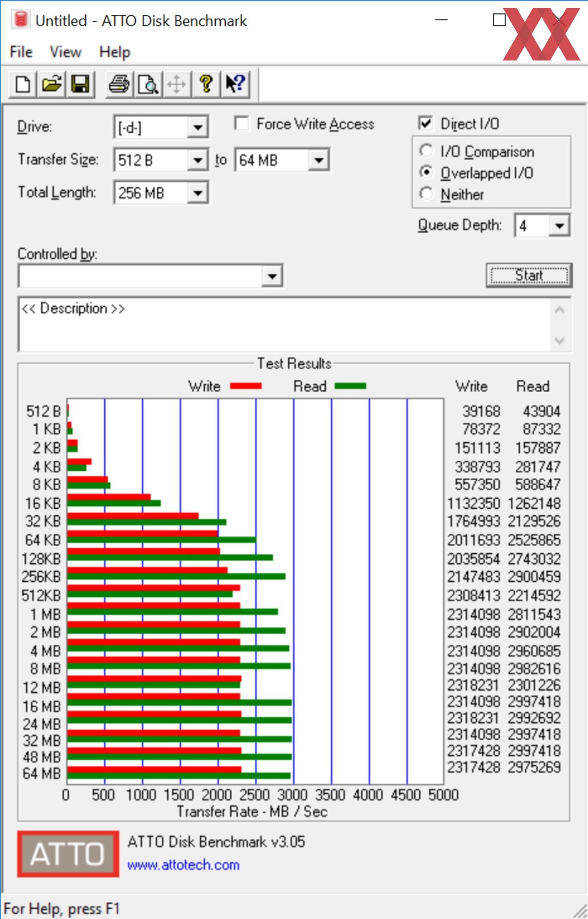The height and width of the screenshot is (919, 588).
Task: Select the I/O Comparison radio button
Action: coord(426,151)
